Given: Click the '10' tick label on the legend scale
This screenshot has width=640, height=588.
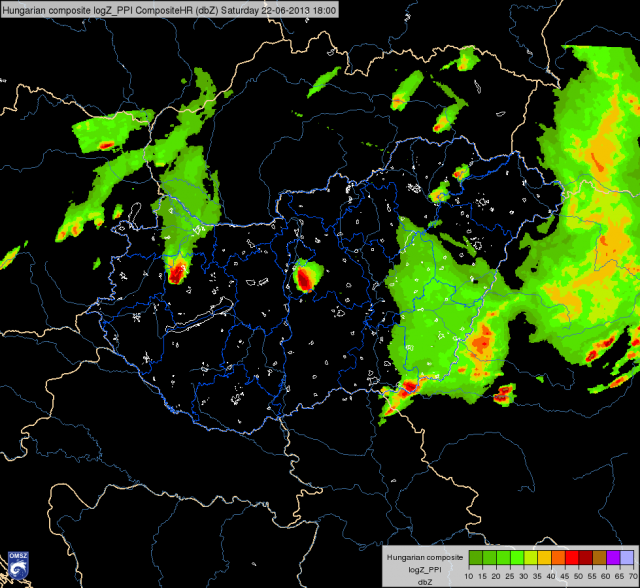Looking at the screenshot, I should [469, 576].
